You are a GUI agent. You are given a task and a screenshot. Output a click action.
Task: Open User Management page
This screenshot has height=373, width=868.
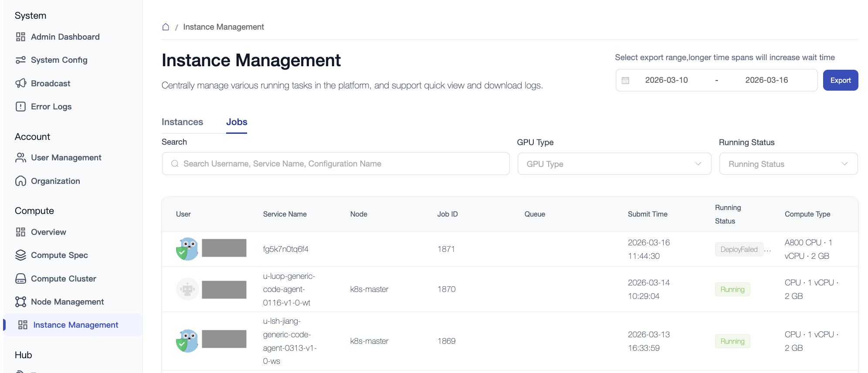click(66, 158)
